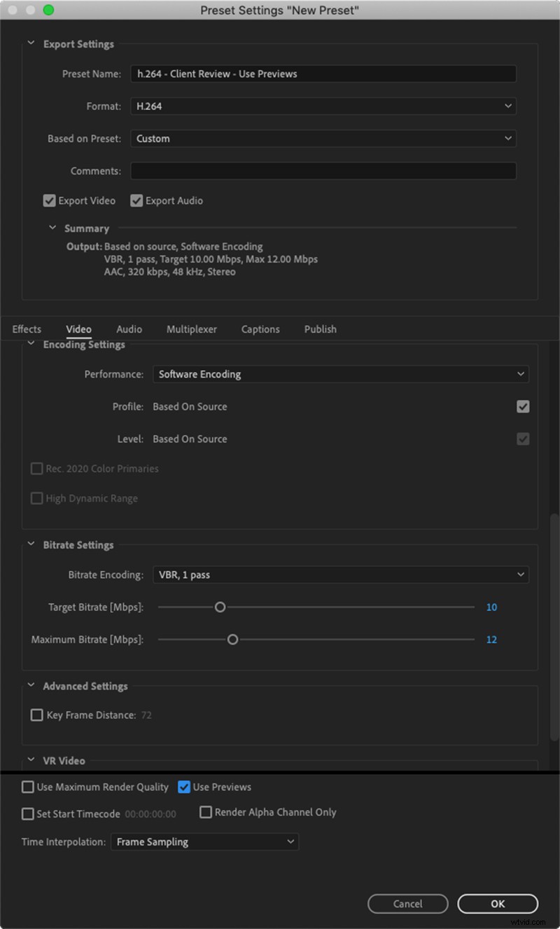Screen dimensions: 560x929
Task: Uncheck the Profile Based On Source checkbox
Action: click(522, 406)
